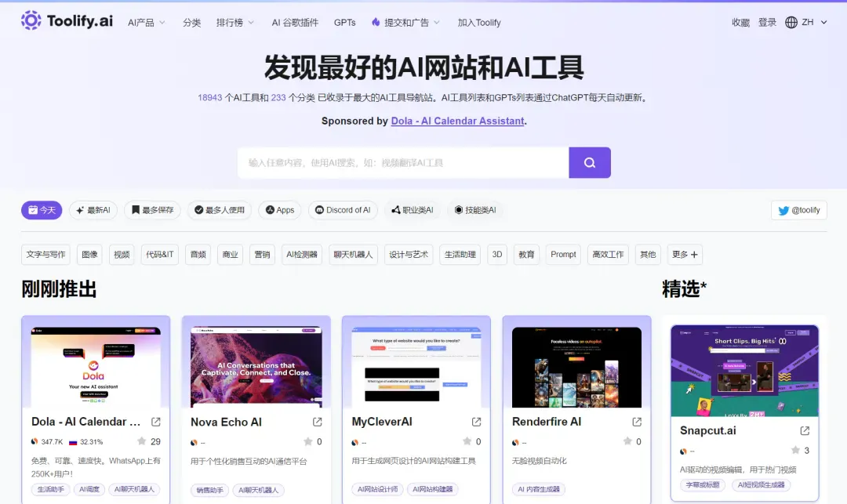Open external link icon on Renderfire AI
The image size is (847, 504).
[637, 422]
